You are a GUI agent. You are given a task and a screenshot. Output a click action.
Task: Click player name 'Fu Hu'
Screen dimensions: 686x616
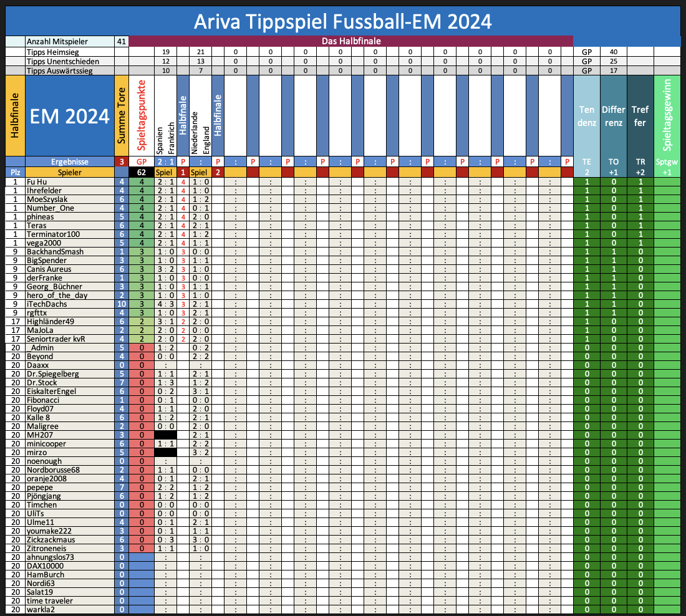pos(37,181)
